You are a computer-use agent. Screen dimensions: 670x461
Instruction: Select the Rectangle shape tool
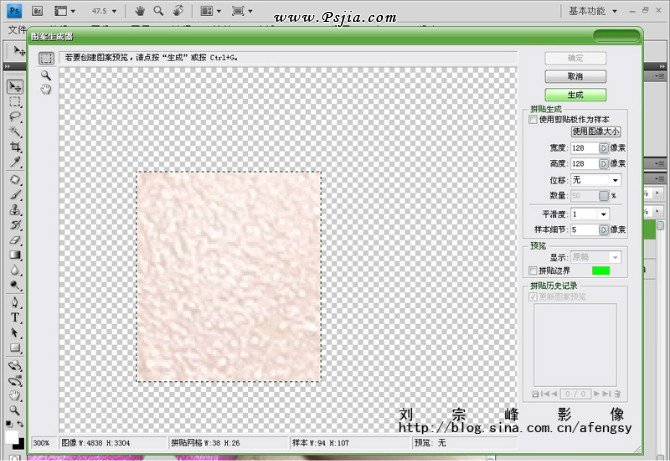pyautogui.click(x=15, y=348)
